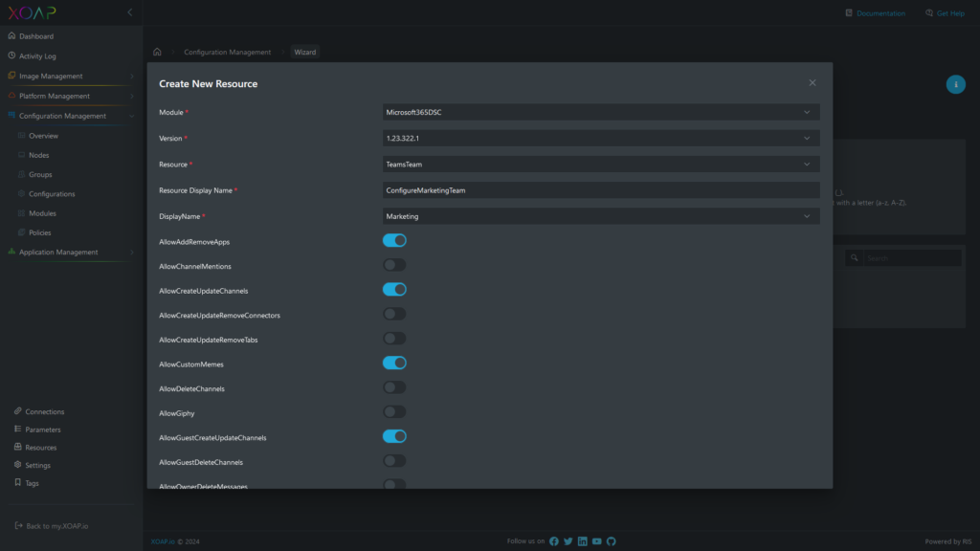The image size is (980, 551).
Task: Enable the AllowDeleteChannels toggle
Action: click(394, 387)
